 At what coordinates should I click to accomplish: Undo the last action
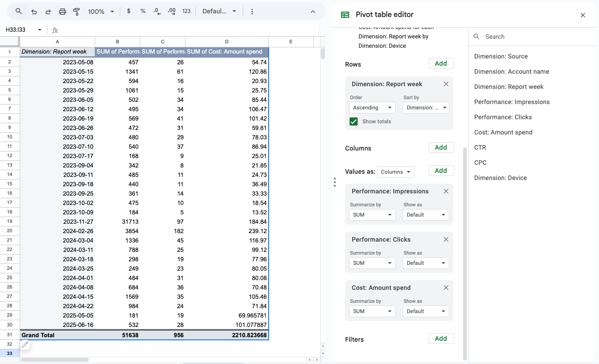pyautogui.click(x=34, y=11)
